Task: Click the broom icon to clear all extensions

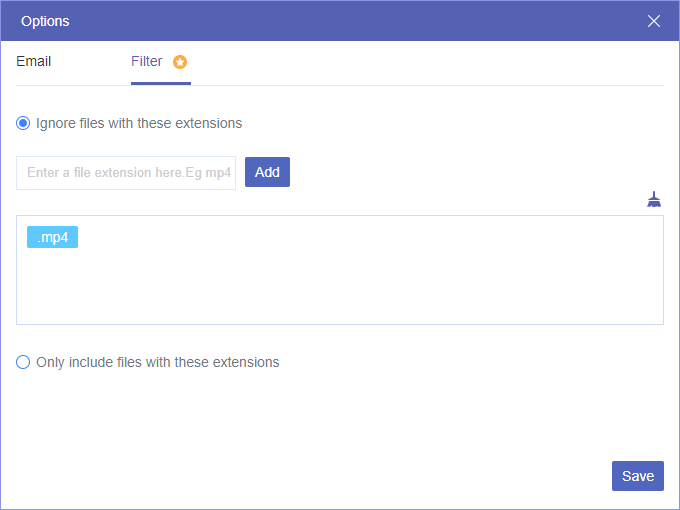Action: [654, 199]
